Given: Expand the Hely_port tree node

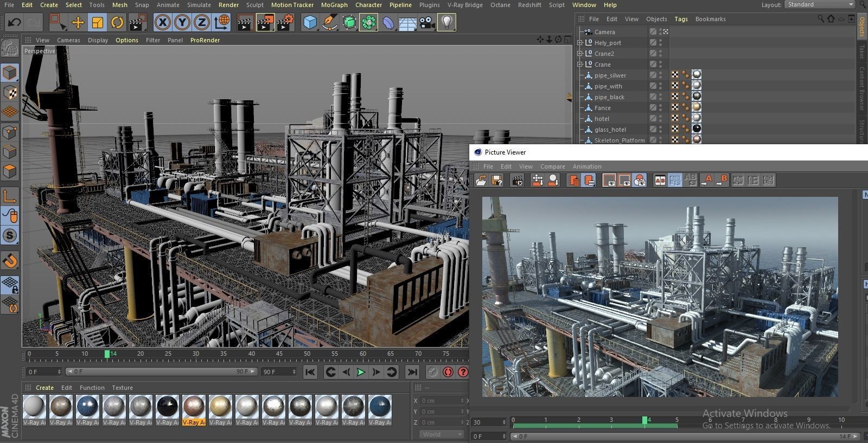Looking at the screenshot, I should point(580,43).
